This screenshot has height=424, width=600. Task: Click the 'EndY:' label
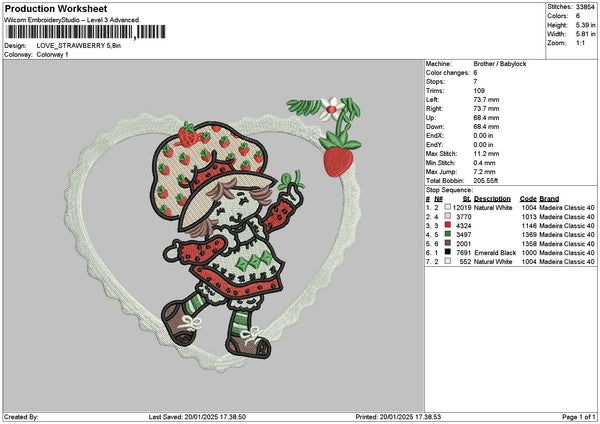(434, 145)
